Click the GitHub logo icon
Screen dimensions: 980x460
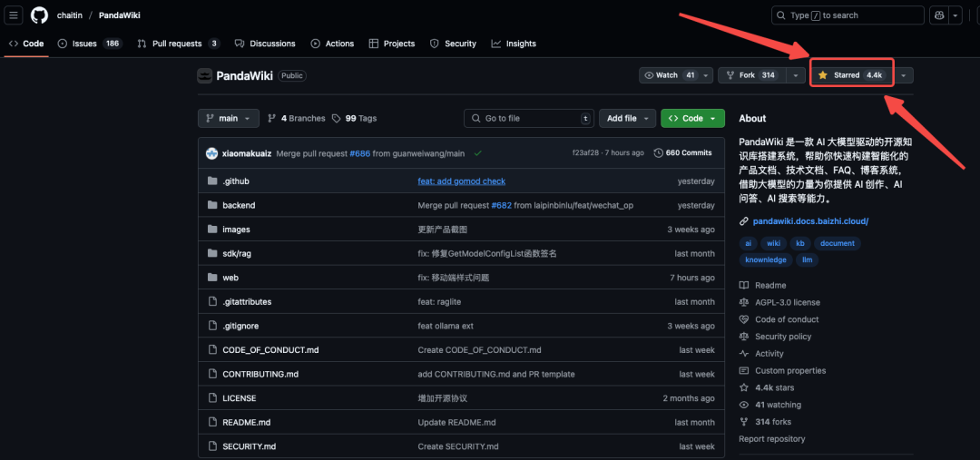pyautogui.click(x=39, y=15)
